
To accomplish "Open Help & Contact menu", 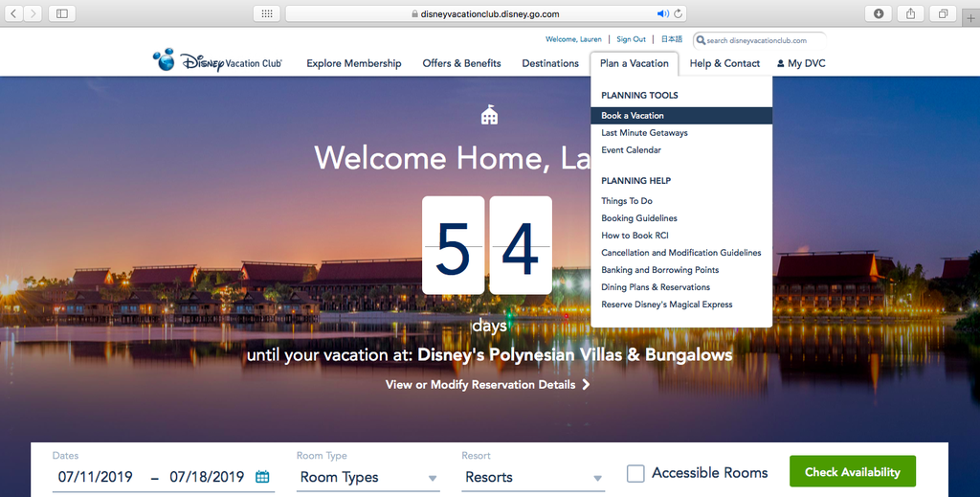I will point(725,63).
